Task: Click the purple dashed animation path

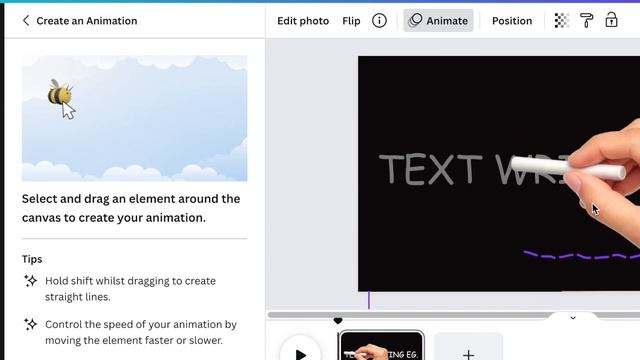Action: pos(581,256)
